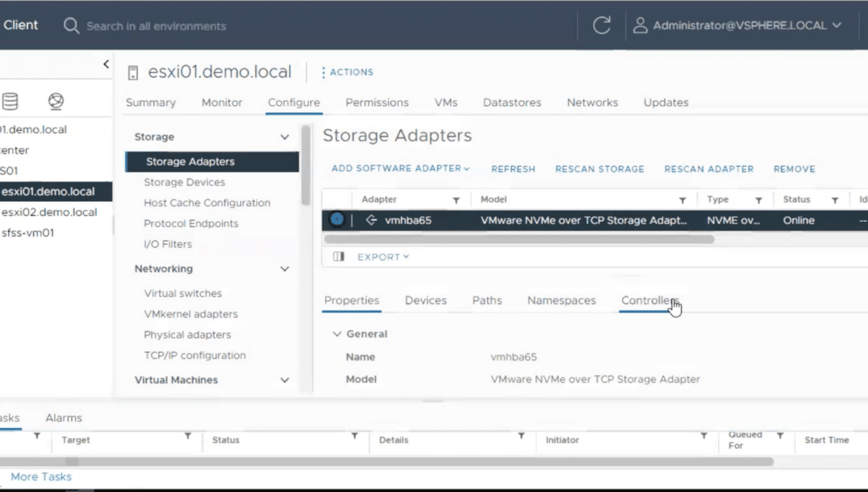The image size is (868, 492).
Task: Open the VMs tab
Action: click(x=446, y=102)
